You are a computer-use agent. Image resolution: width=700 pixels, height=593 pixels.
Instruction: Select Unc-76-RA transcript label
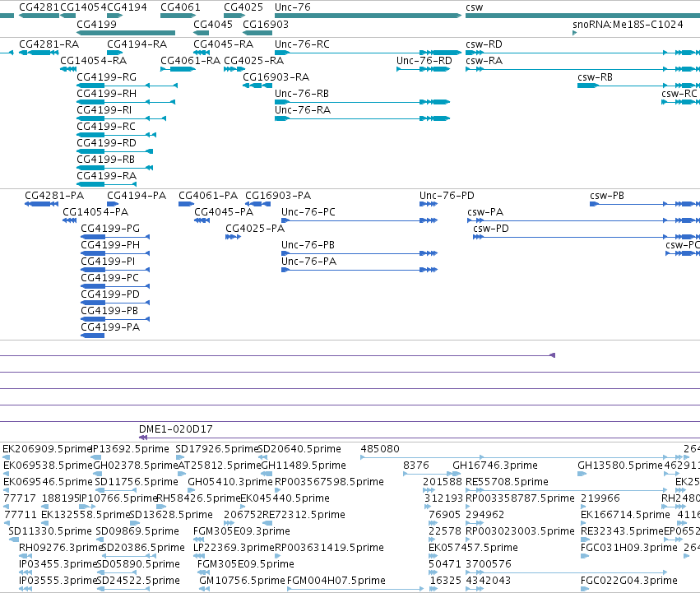pyautogui.click(x=303, y=110)
